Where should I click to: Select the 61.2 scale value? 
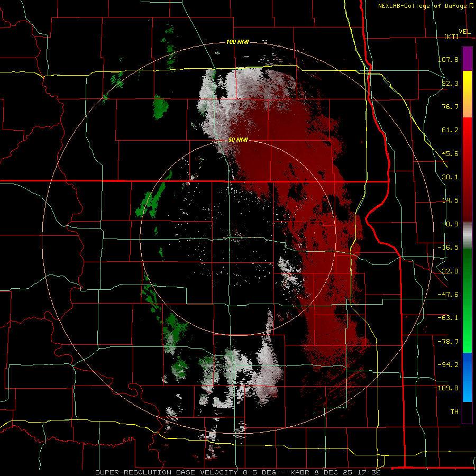450,130
